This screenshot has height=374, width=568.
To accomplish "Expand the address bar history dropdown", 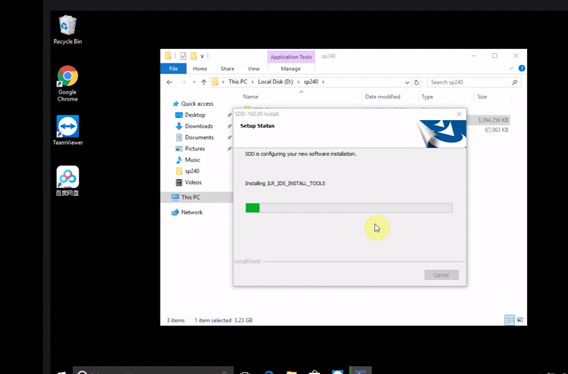I will click(x=407, y=83).
